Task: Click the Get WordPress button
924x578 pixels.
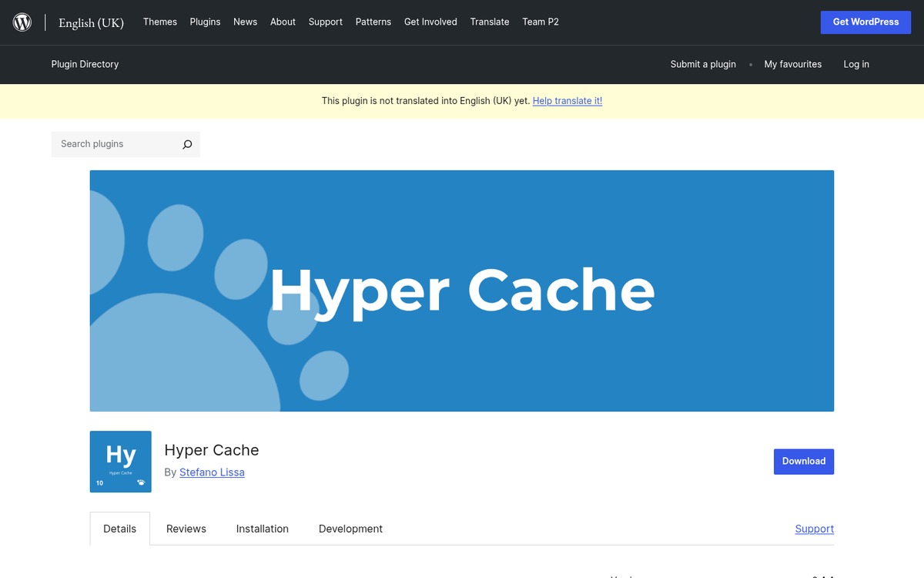Action: click(865, 22)
